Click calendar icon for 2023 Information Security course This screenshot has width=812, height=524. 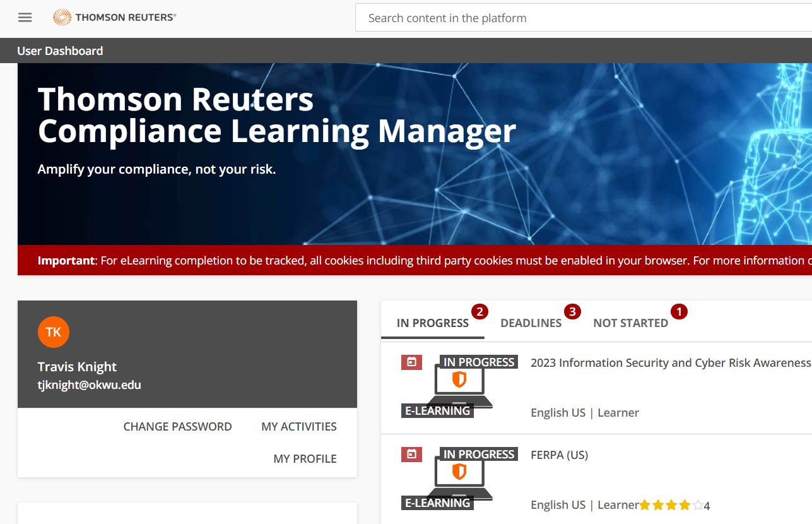(x=411, y=362)
